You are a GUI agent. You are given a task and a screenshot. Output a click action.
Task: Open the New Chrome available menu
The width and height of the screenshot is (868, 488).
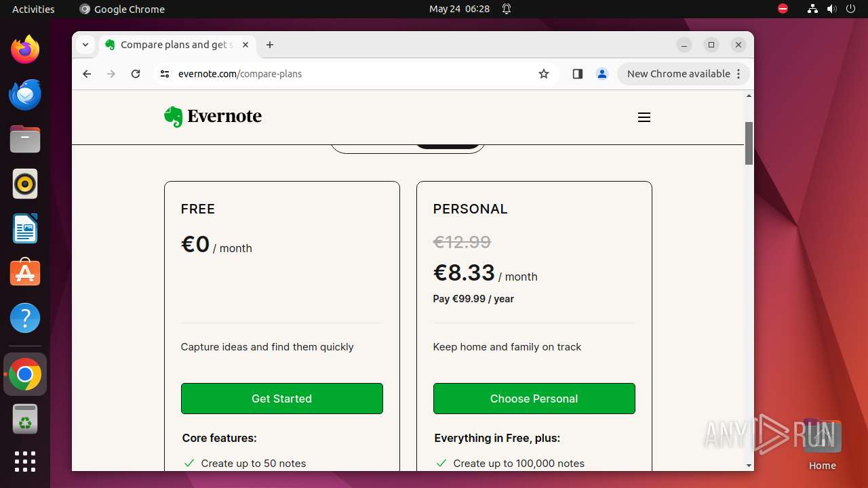coord(684,74)
